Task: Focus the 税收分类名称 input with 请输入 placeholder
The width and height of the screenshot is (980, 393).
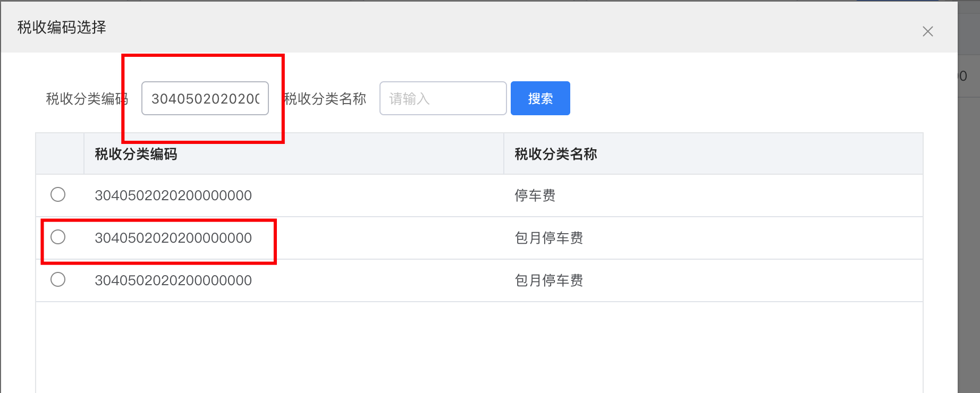Action: pos(443,98)
